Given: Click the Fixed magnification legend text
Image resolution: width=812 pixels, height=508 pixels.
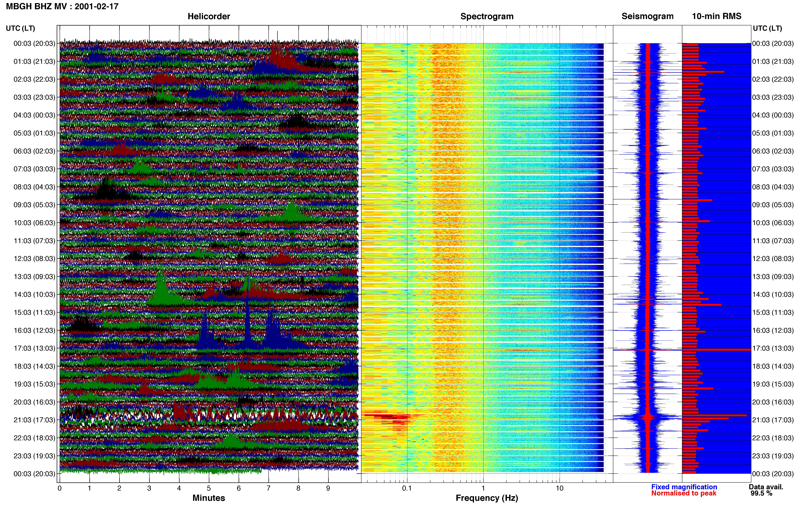Looking at the screenshot, I should (x=684, y=487).
